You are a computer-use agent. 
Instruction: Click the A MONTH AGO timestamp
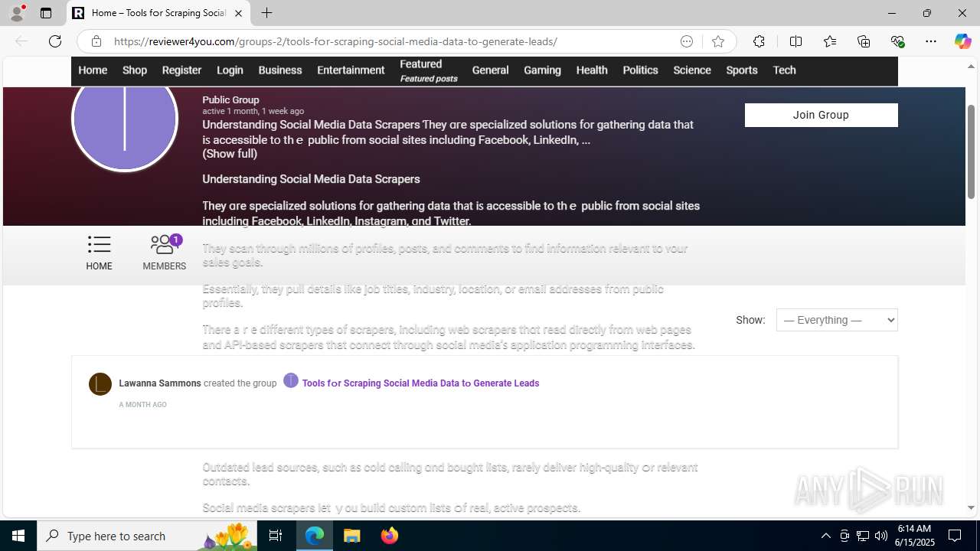(x=142, y=405)
